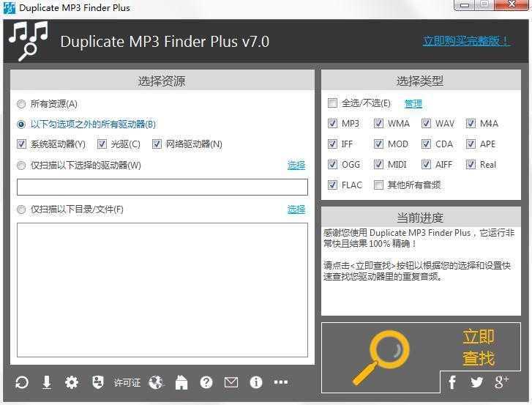The width and height of the screenshot is (532, 405).
Task: Uncheck the CDA file type
Action: pos(426,144)
